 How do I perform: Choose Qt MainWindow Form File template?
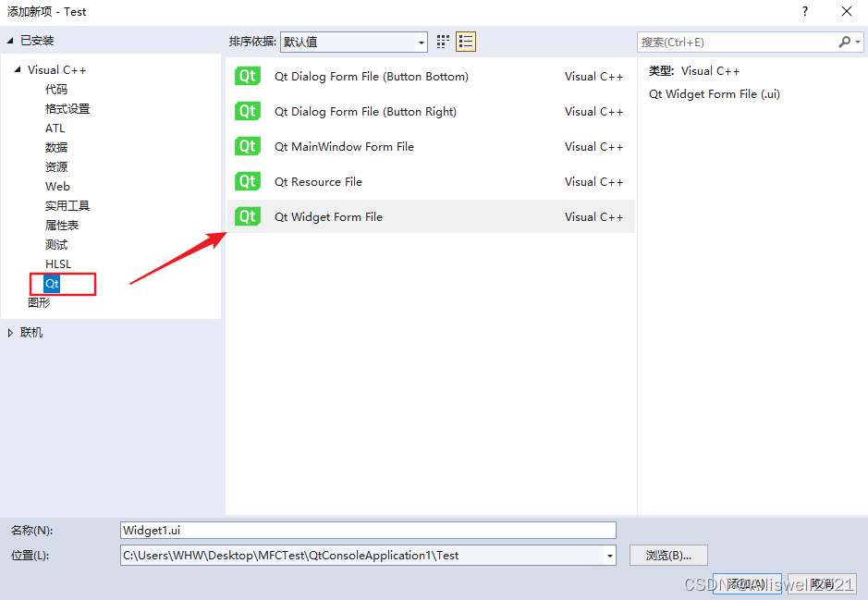[x=431, y=146]
